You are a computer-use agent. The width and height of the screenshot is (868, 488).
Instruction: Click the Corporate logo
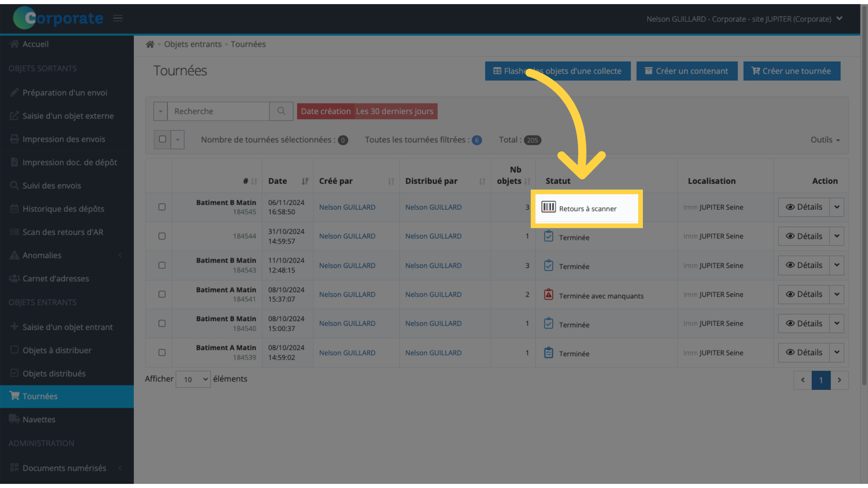(x=58, y=18)
